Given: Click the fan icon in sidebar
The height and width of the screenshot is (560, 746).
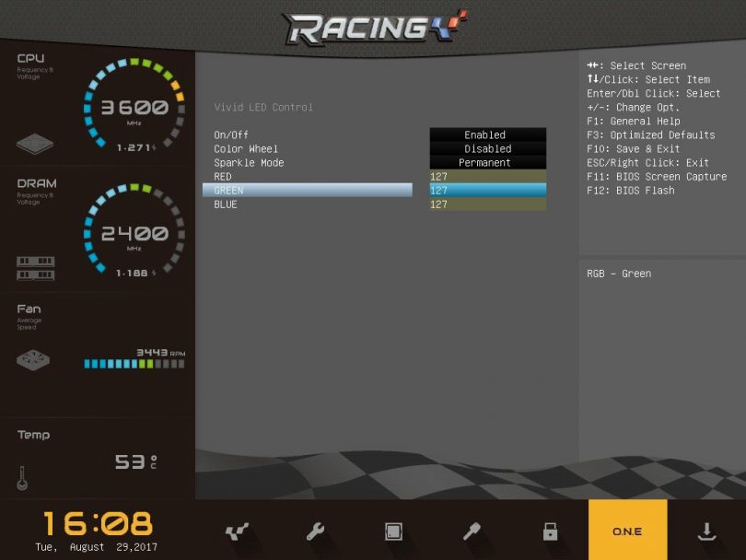Looking at the screenshot, I should point(33,360).
